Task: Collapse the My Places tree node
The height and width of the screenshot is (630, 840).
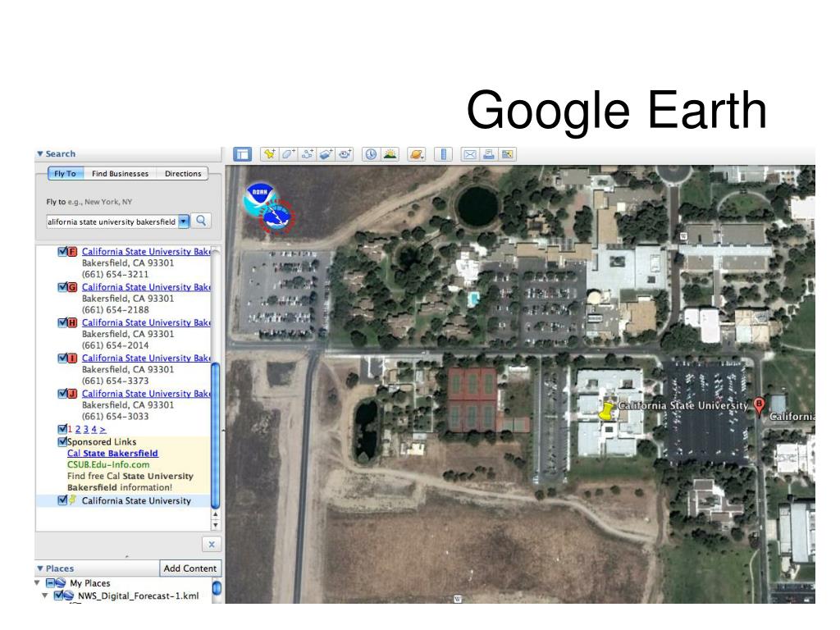Action: [x=37, y=582]
